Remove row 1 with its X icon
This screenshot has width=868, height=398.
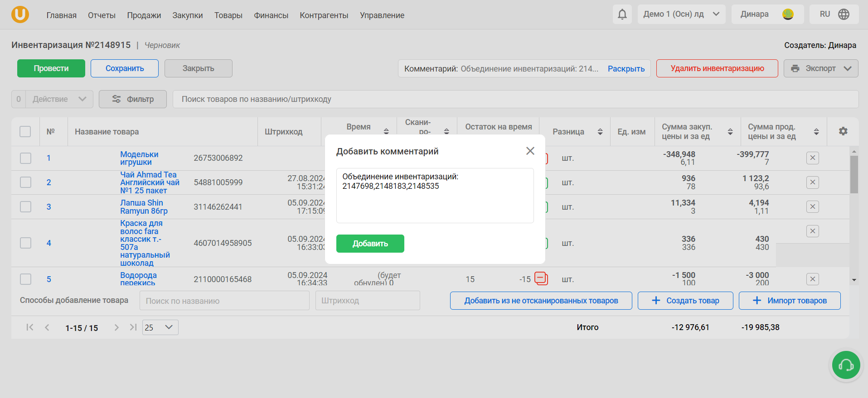tap(812, 158)
